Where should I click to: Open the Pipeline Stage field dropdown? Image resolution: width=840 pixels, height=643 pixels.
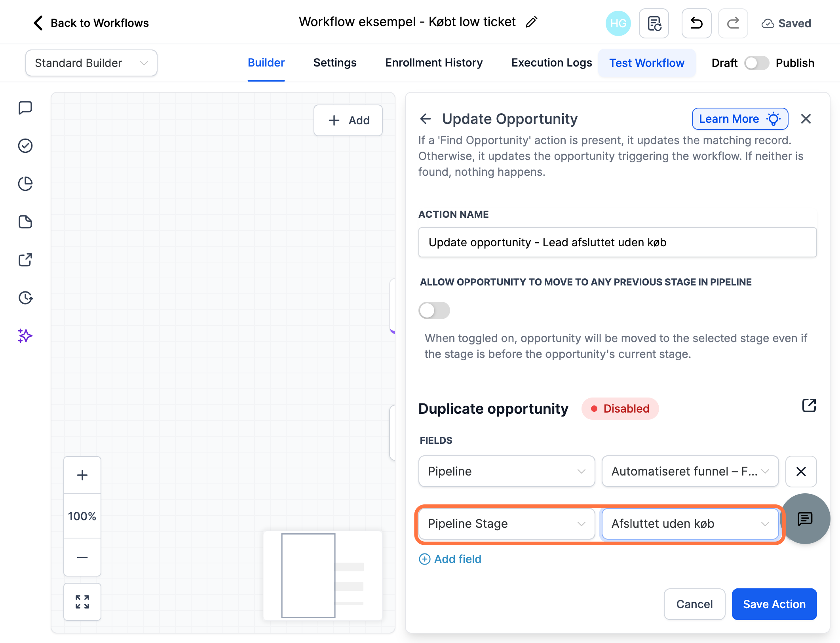[x=507, y=524]
